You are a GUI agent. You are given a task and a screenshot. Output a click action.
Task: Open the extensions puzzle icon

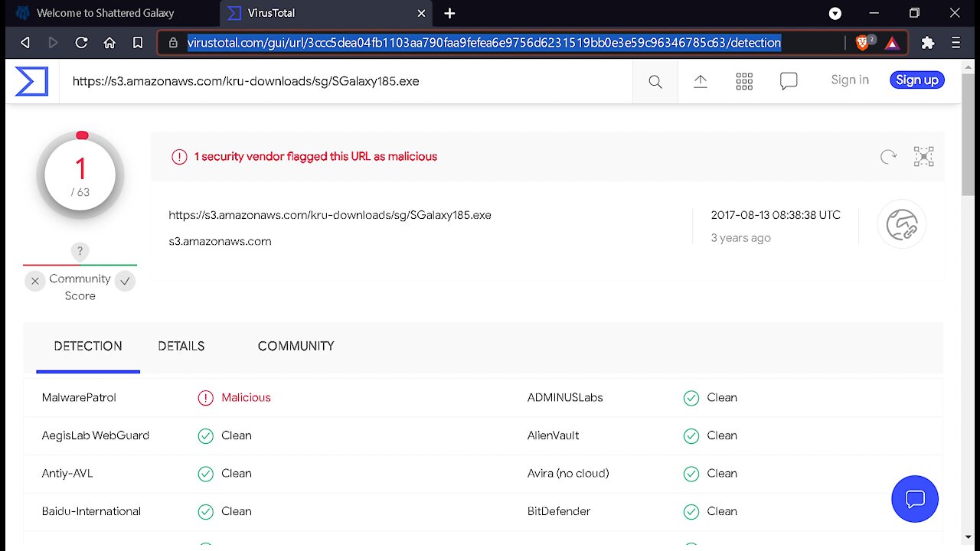[x=928, y=43]
